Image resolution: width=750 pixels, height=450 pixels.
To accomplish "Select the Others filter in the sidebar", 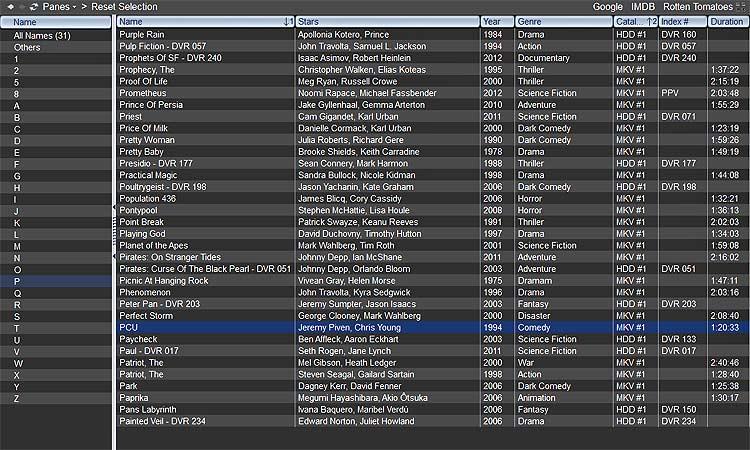I will tap(27, 47).
